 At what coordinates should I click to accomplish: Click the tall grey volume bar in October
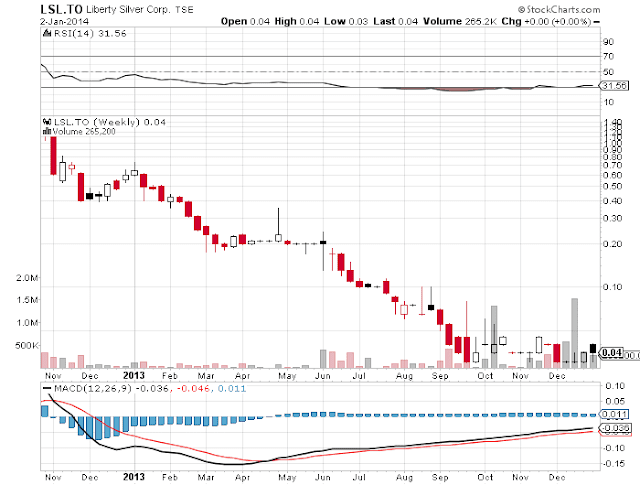(x=494, y=337)
